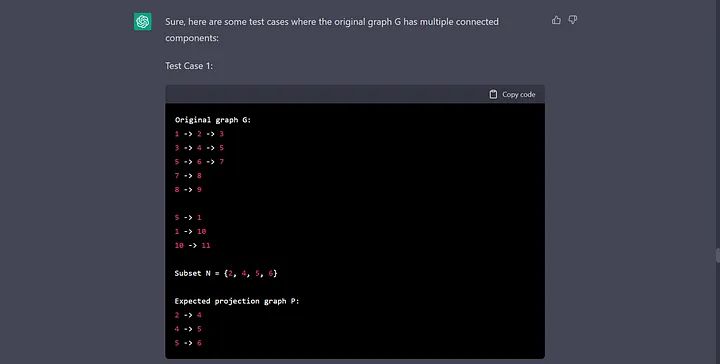Click the sentence starting 'Sure, here are some test cases'
Screen dimensions: 720x364
tap(332, 30)
